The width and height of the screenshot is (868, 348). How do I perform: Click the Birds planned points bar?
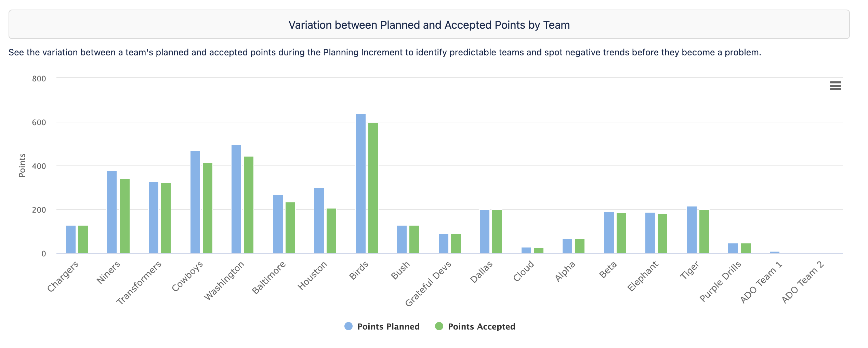(361, 184)
